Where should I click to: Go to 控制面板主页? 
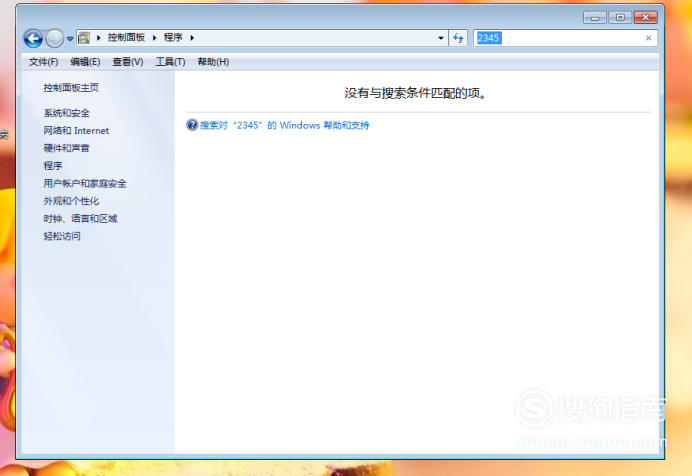click(x=71, y=88)
